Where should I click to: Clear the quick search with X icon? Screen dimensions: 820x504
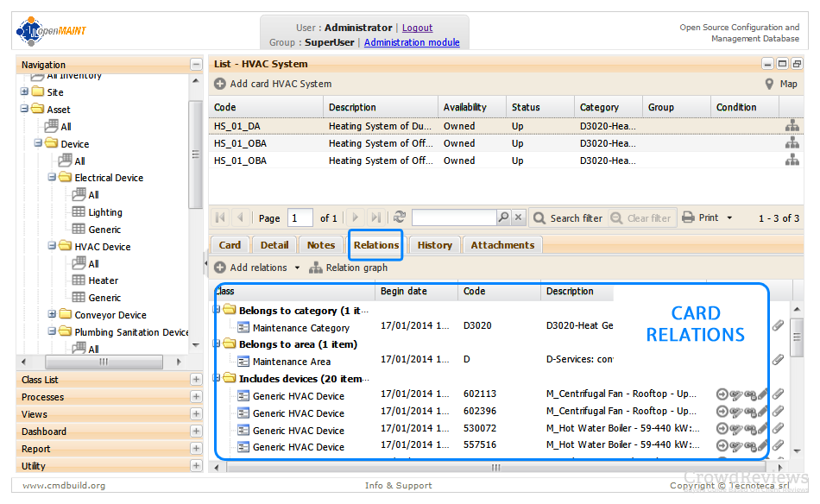point(518,217)
